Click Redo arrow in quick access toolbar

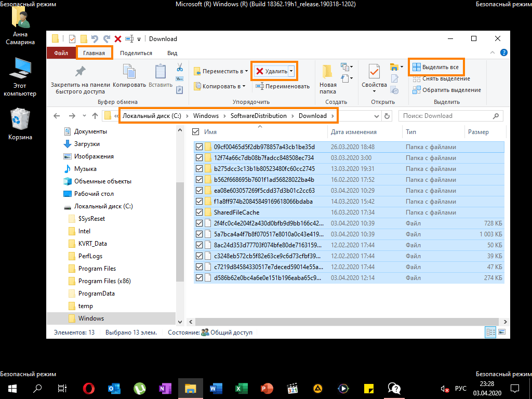(107, 39)
